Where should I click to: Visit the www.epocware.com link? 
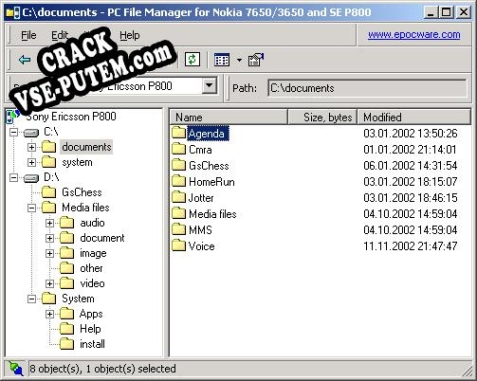tap(414, 35)
